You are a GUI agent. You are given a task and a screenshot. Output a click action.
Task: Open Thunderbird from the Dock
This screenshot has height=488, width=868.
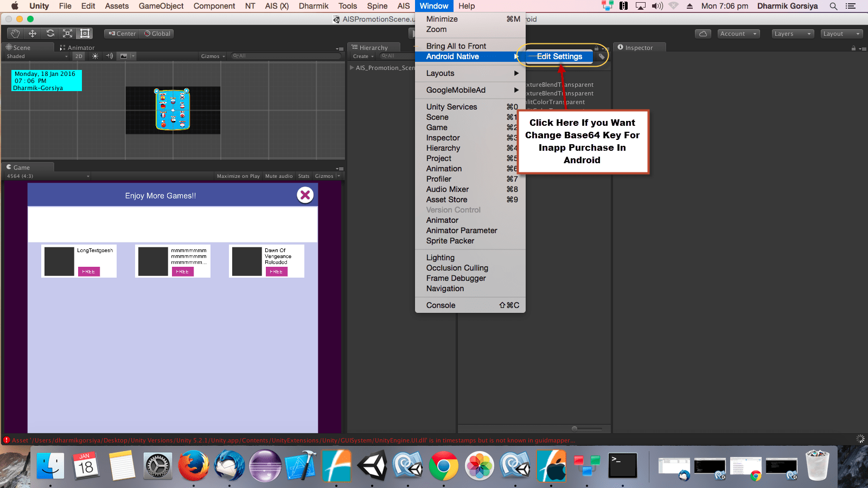[229, 466]
